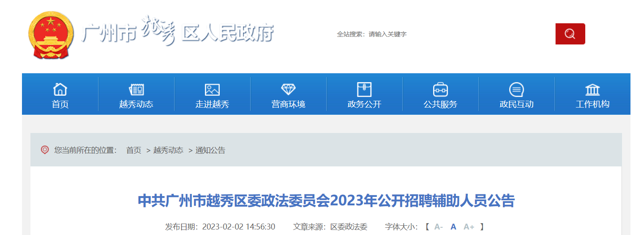Focus the 全站搜索 keyword input field
This screenshot has width=644, height=235.
point(461,34)
